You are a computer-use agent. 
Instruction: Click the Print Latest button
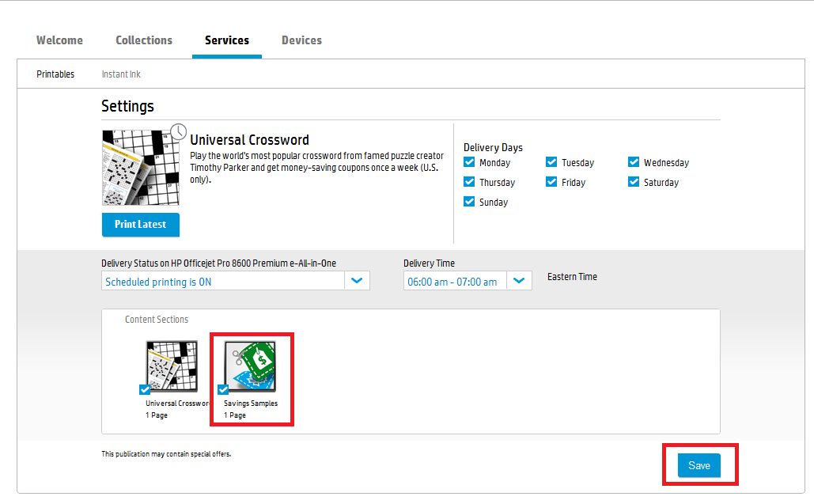pos(141,225)
